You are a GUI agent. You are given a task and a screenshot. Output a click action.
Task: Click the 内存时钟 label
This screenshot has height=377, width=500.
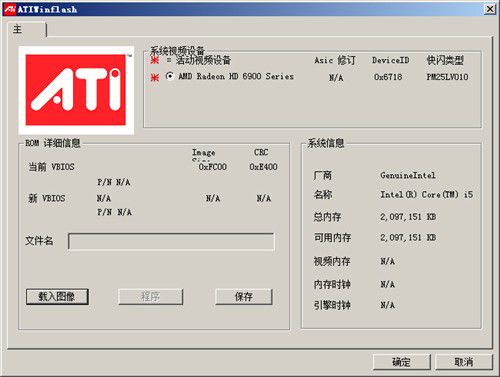(x=332, y=284)
